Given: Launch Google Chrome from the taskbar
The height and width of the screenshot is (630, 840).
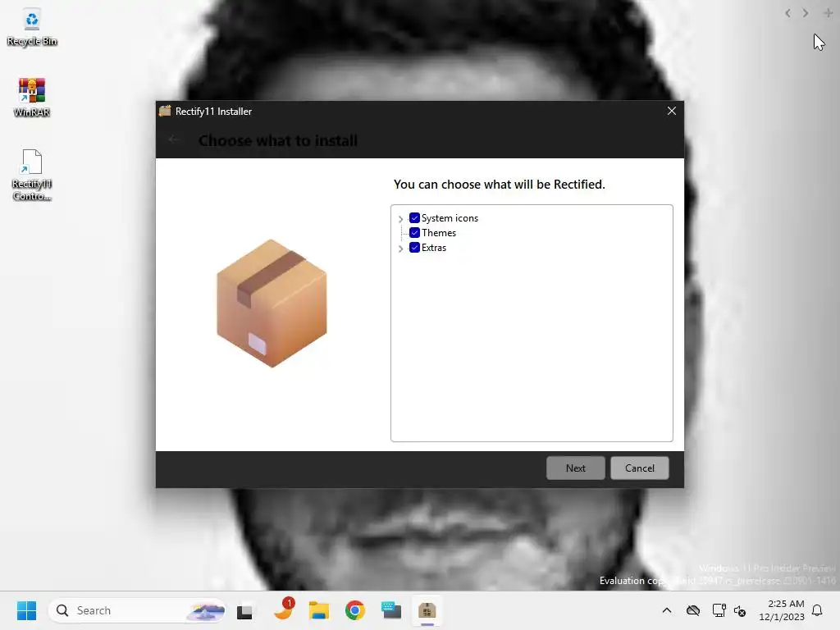Looking at the screenshot, I should coord(354,610).
